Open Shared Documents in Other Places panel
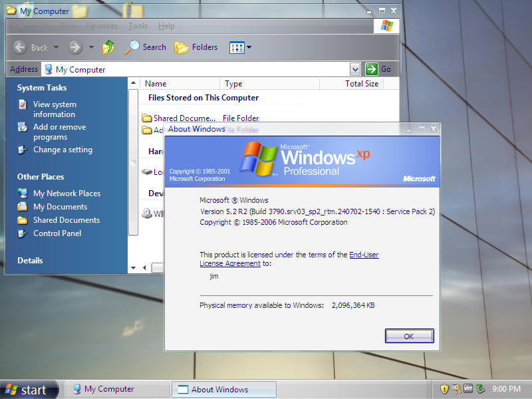 pos(66,220)
